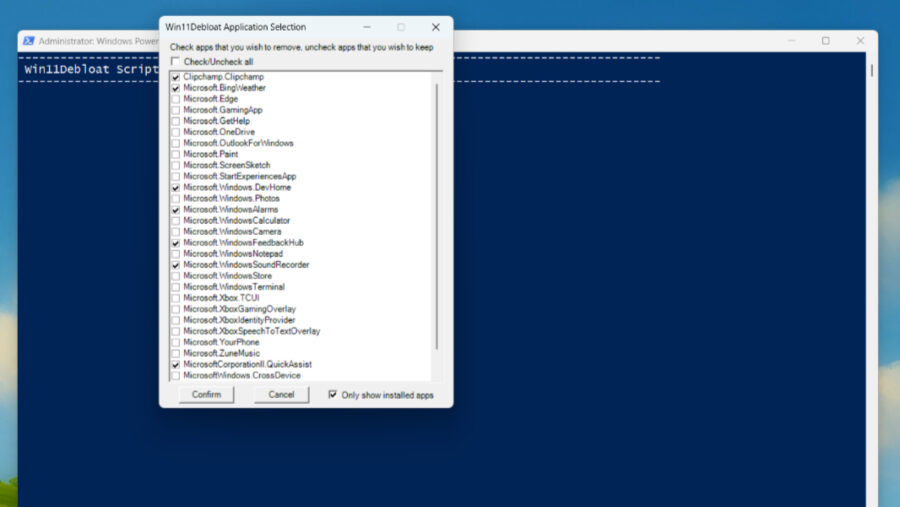
Task: Minimize the Win11Debloat Application Selection dialog
Action: 367,27
